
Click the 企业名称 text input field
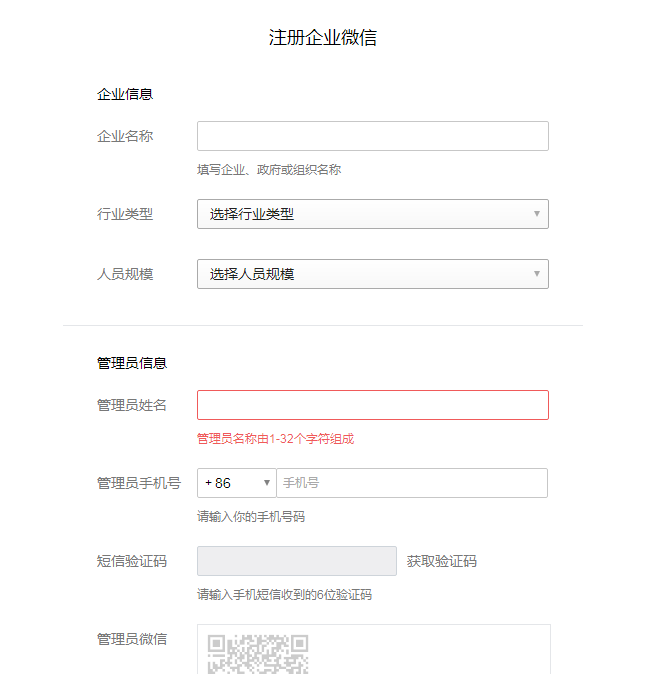click(372, 136)
